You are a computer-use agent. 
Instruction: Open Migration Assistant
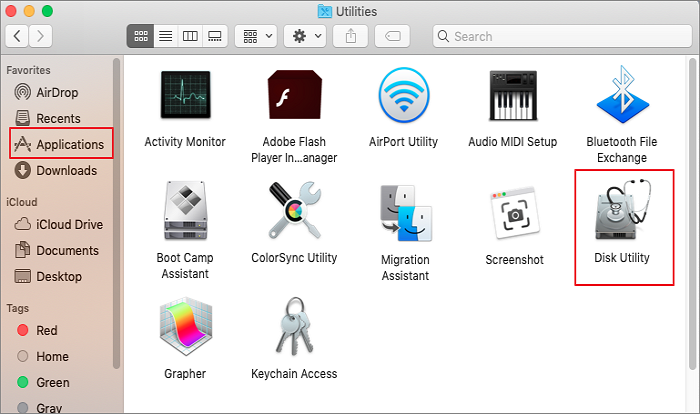(404, 214)
